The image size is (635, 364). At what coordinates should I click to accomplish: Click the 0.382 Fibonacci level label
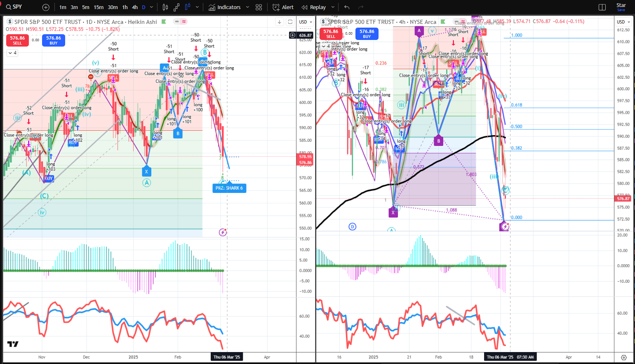[517, 148]
